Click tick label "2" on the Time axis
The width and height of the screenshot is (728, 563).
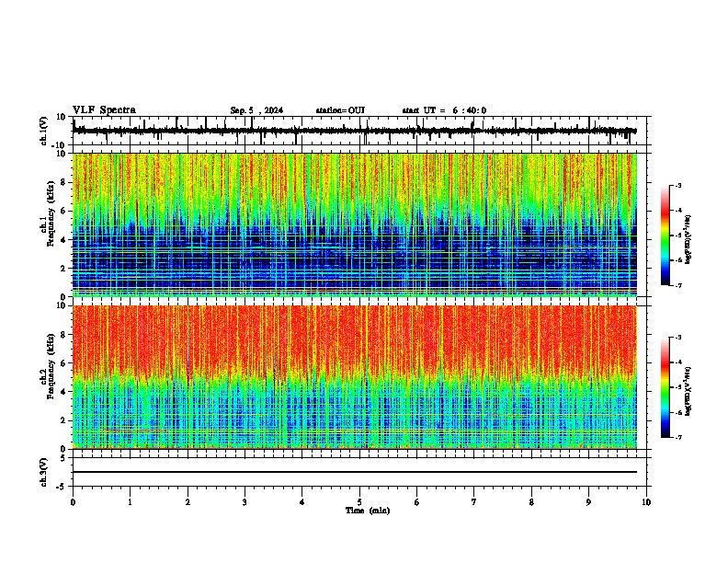pos(188,502)
